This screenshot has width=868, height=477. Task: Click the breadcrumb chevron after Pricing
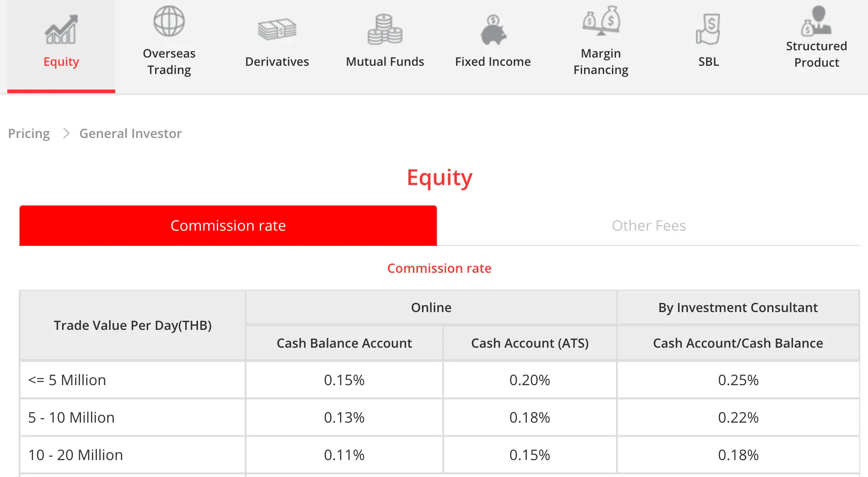66,133
